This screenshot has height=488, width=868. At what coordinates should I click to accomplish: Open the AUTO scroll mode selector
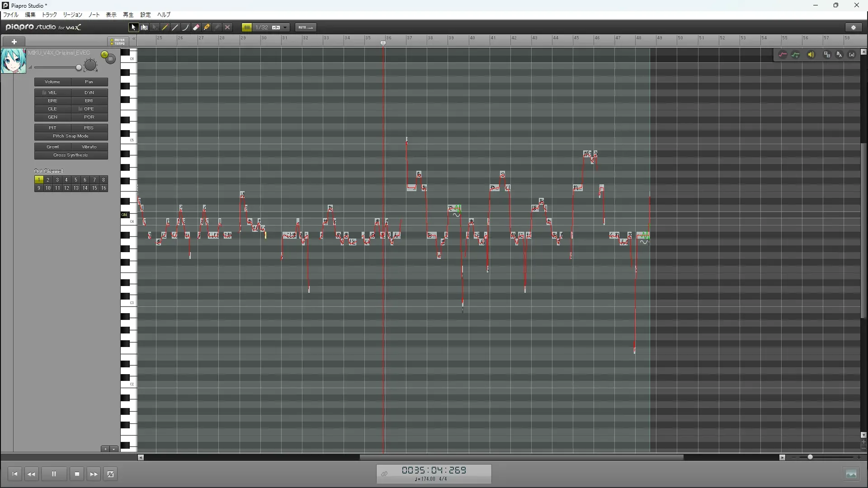(306, 28)
